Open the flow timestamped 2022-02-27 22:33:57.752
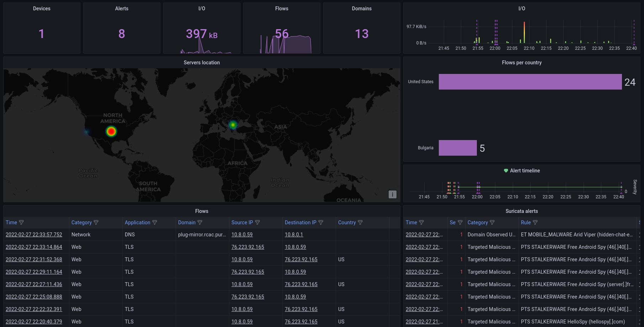The width and height of the screenshot is (644, 327). [34, 235]
